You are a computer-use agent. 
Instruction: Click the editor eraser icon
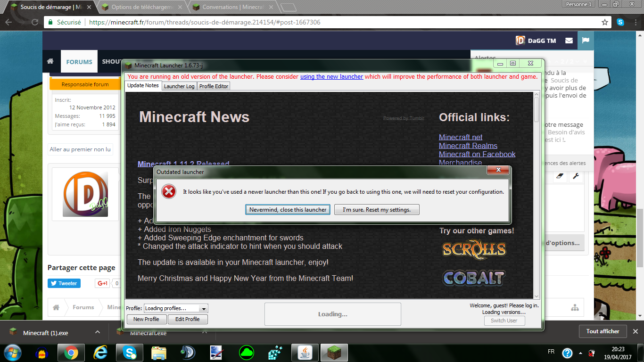(560, 176)
